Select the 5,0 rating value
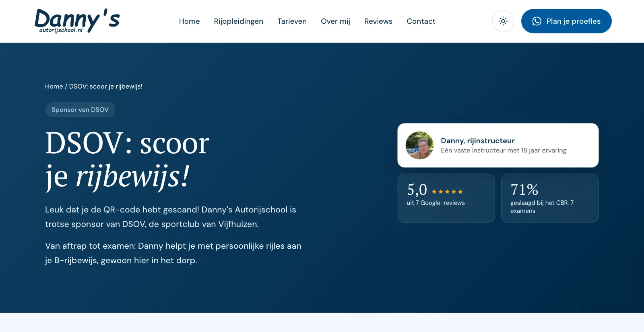Screen dimensions: 644x332 tap(417, 190)
